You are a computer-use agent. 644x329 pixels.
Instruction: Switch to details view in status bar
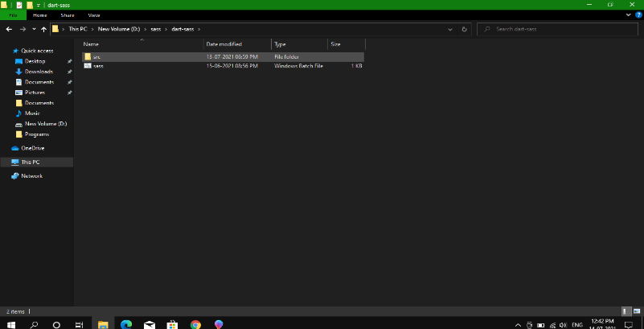625,311
